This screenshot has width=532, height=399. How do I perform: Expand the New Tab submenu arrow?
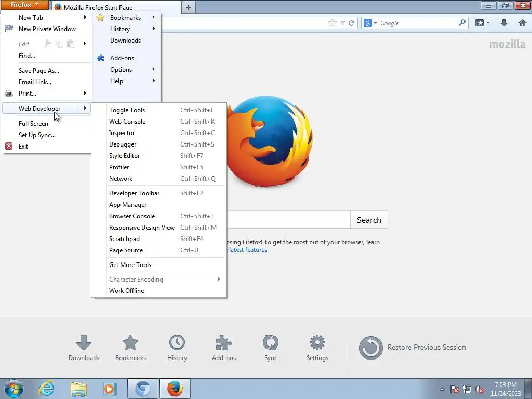85,17
